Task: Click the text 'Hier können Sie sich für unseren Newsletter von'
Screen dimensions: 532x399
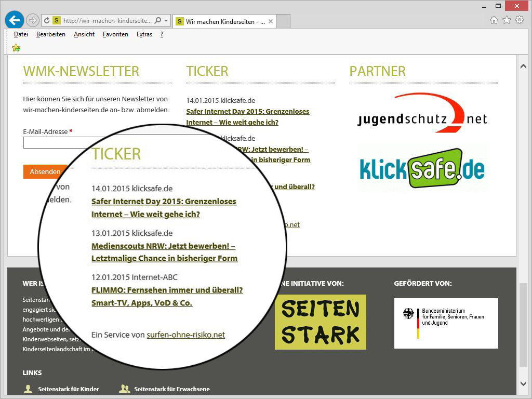Action: 96,99
